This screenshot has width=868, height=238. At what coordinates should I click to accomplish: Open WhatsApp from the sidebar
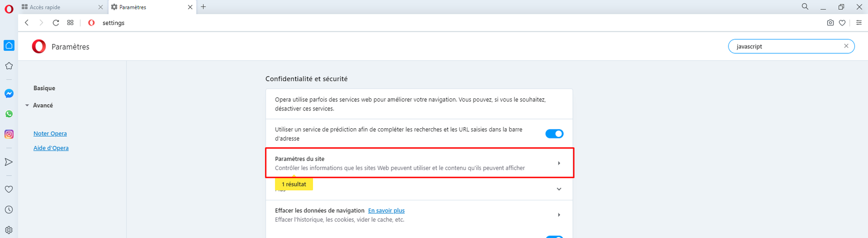tap(9, 114)
